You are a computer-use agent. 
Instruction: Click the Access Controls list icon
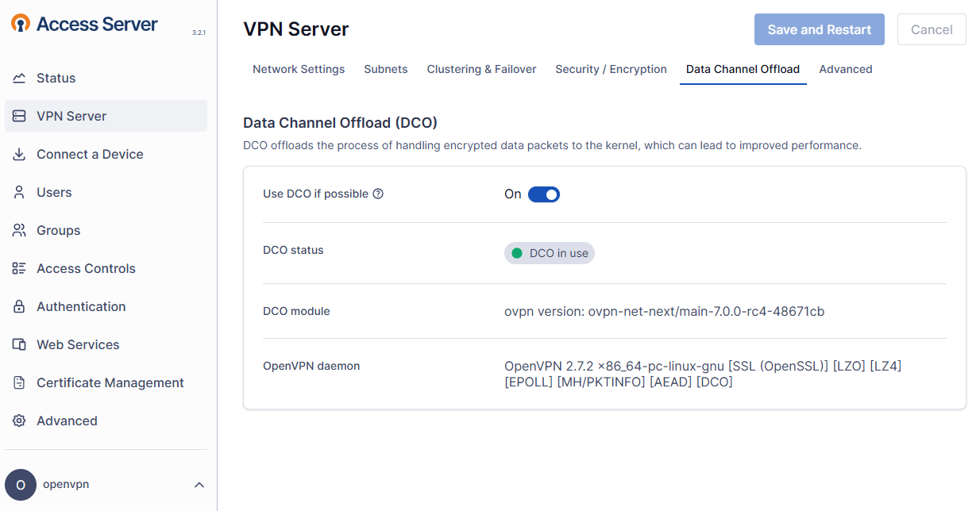[20, 268]
